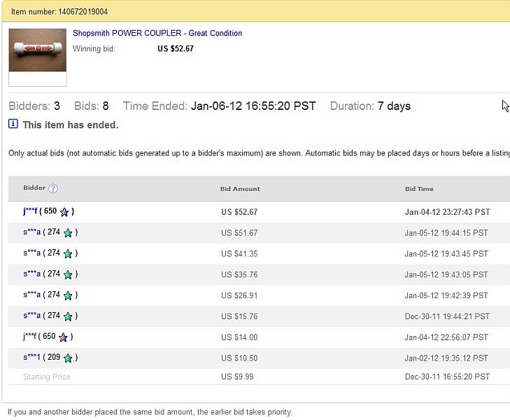The height and width of the screenshot is (420, 510).
Task: Click teal star beside s***a US $51.67 bid
Action: 68,233
